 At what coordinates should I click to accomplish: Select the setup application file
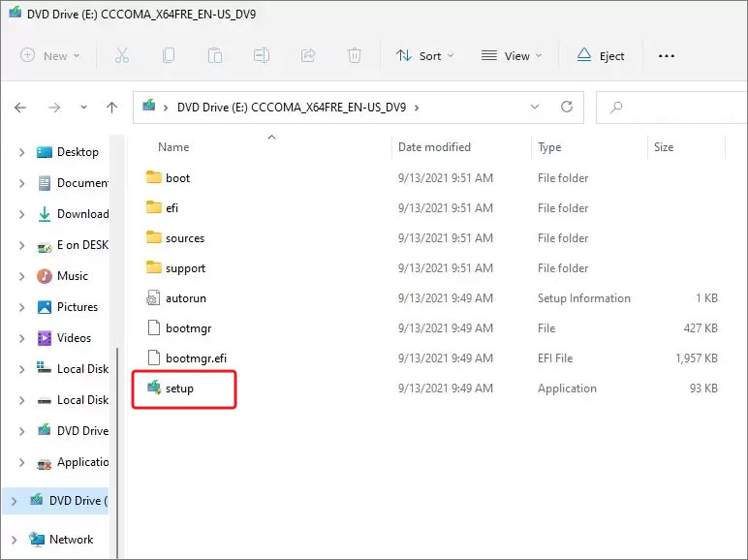[171, 389]
